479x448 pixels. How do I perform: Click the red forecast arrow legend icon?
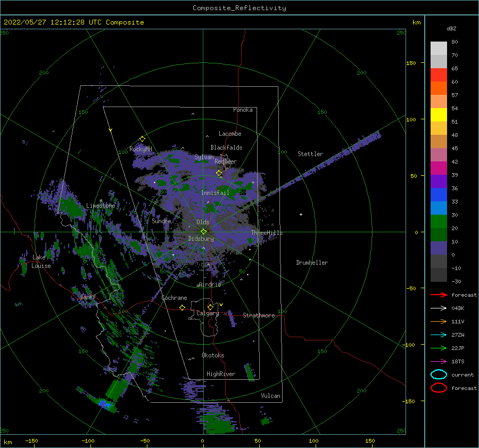[439, 295]
